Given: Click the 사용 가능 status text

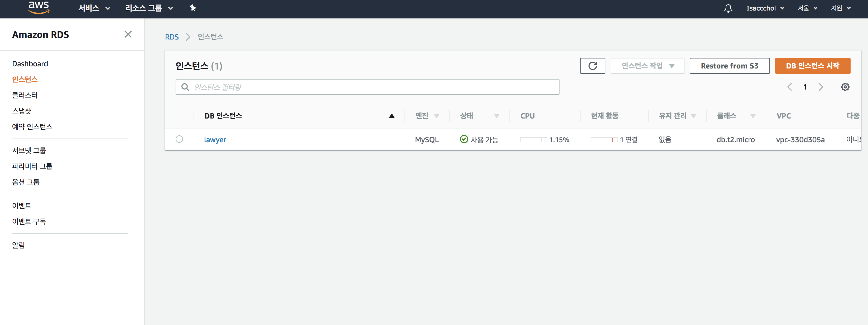Looking at the screenshot, I should click(x=484, y=140).
